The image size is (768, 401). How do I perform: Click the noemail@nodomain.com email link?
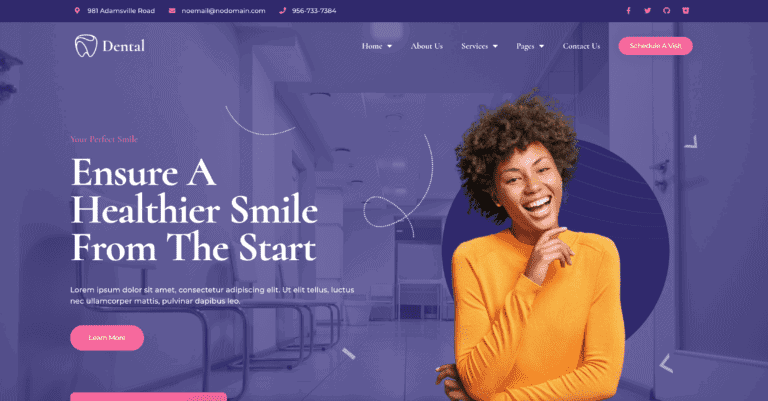click(x=223, y=11)
